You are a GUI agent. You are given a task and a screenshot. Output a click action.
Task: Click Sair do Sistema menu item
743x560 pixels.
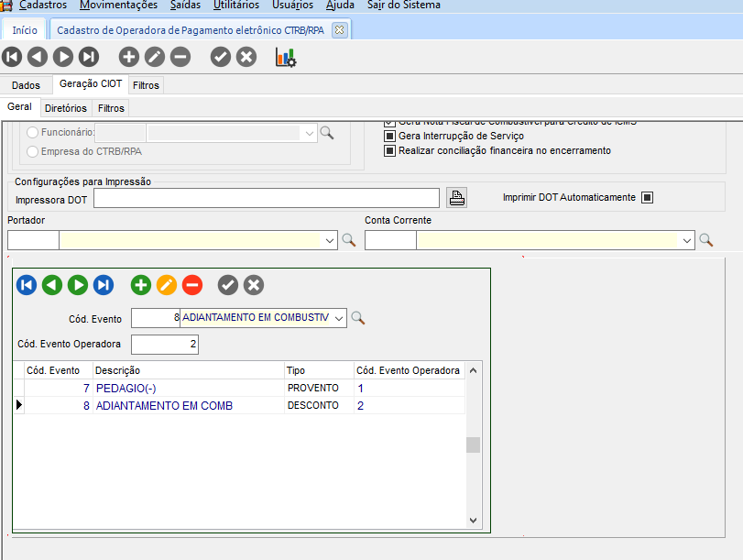[x=404, y=5]
